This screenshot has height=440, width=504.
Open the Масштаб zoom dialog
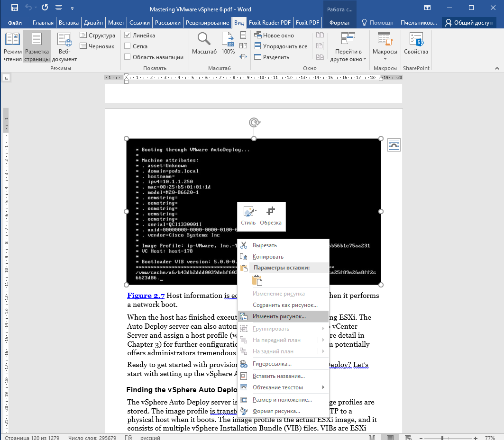click(204, 43)
